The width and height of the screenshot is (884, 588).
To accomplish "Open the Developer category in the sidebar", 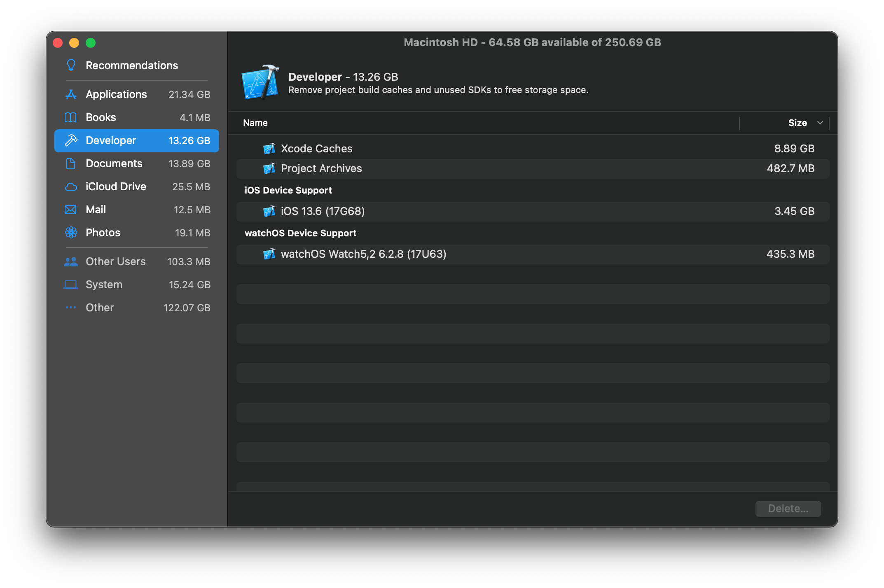I will [x=137, y=140].
